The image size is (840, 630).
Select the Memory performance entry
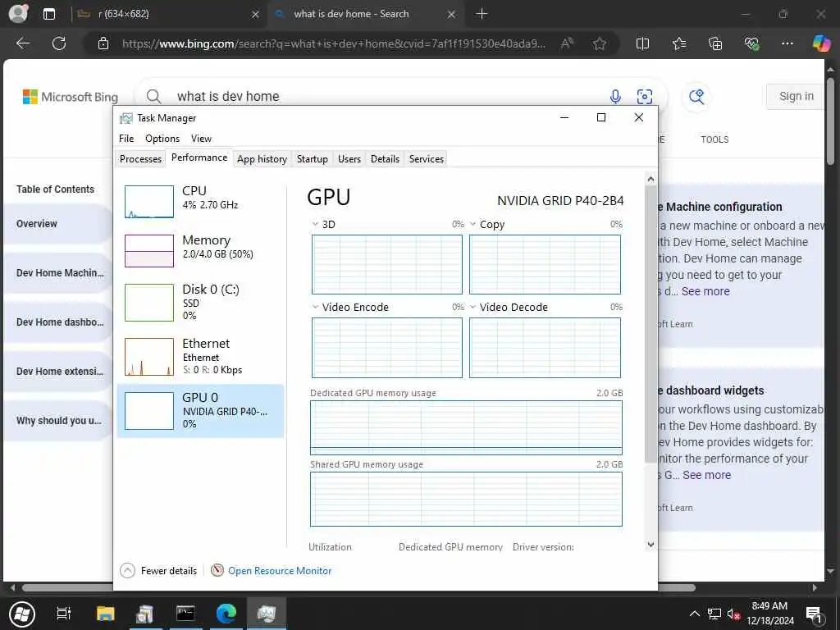click(200, 250)
